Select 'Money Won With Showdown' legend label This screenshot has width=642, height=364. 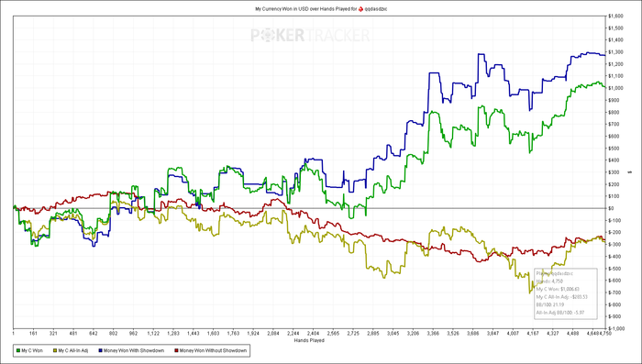pos(134,351)
